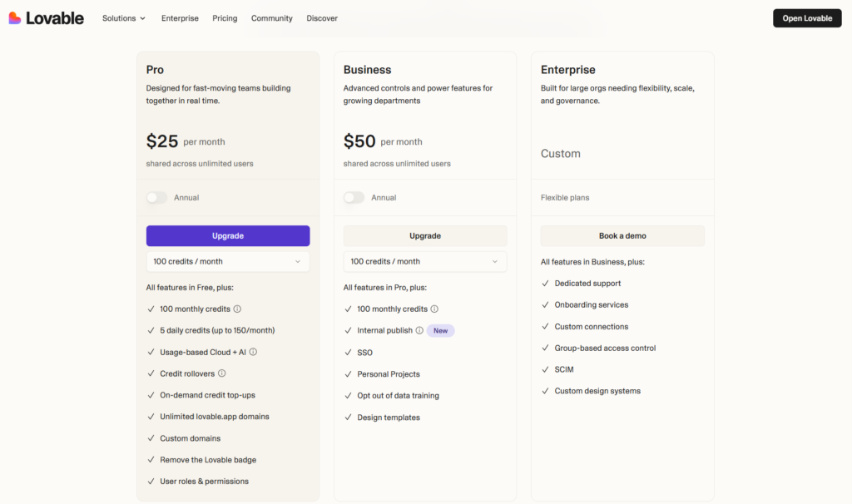This screenshot has width=852, height=504.
Task: Book a demo for Enterprise
Action: pos(622,235)
